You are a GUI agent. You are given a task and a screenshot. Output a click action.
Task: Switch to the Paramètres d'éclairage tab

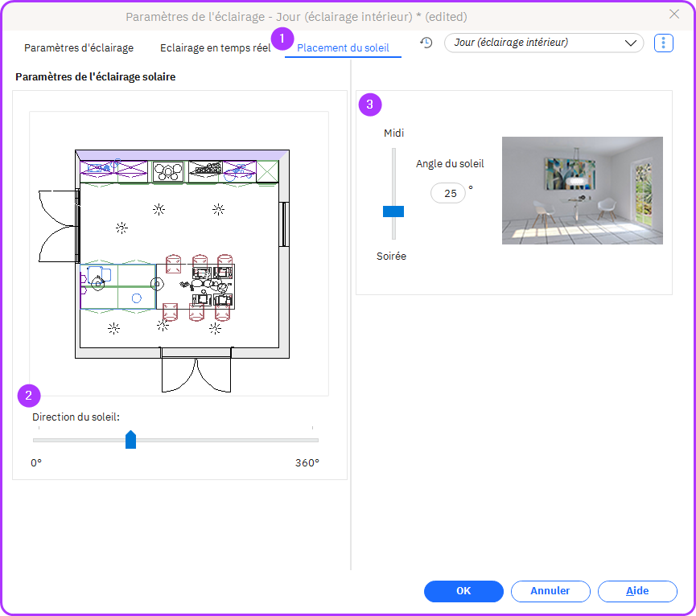coord(79,47)
